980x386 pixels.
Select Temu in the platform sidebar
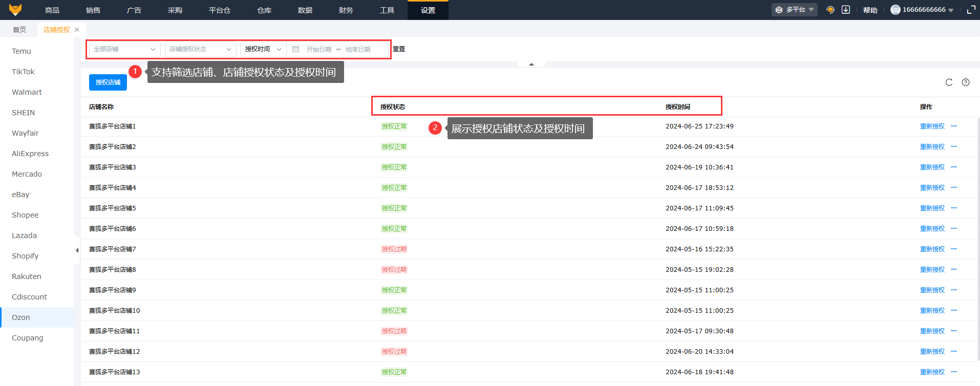click(x=37, y=51)
